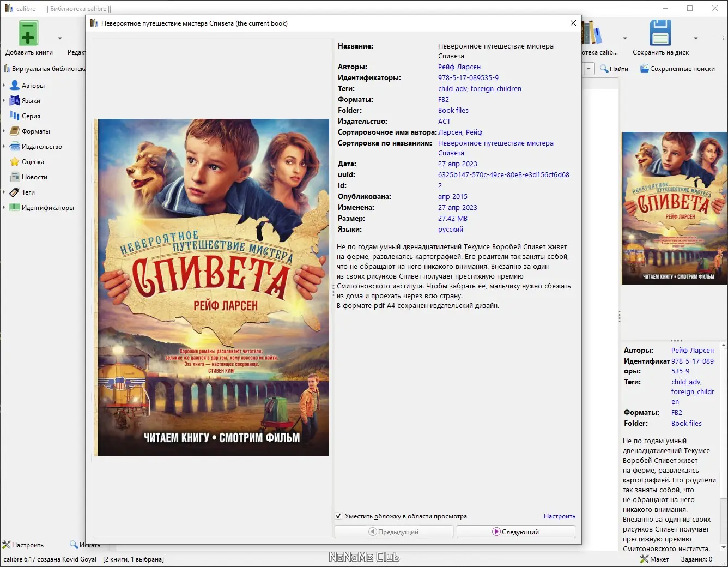Expand the Идентификаторы tree node

4,207
